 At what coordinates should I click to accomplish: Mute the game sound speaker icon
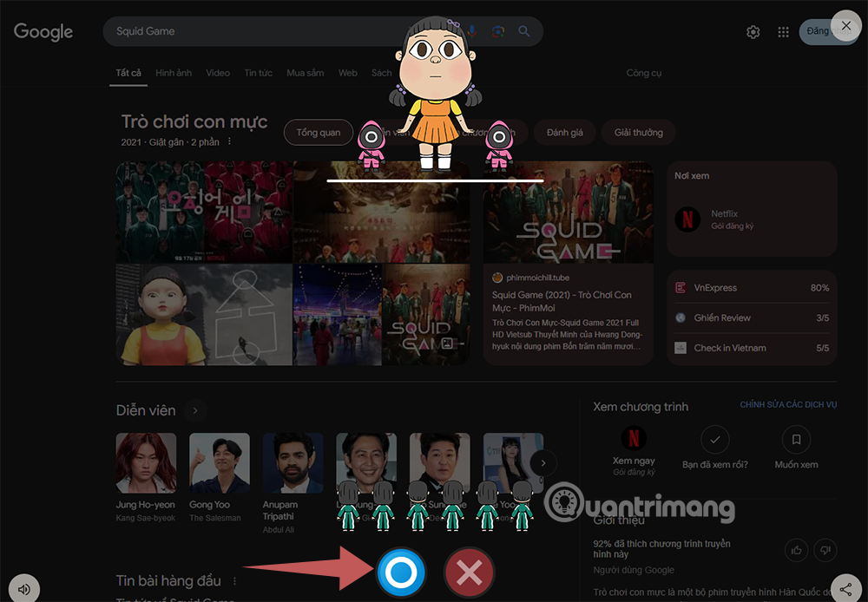[23, 589]
